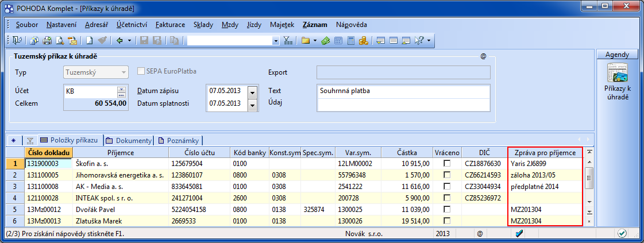Open dropdown arrow beside yellow folder icon

315,40
